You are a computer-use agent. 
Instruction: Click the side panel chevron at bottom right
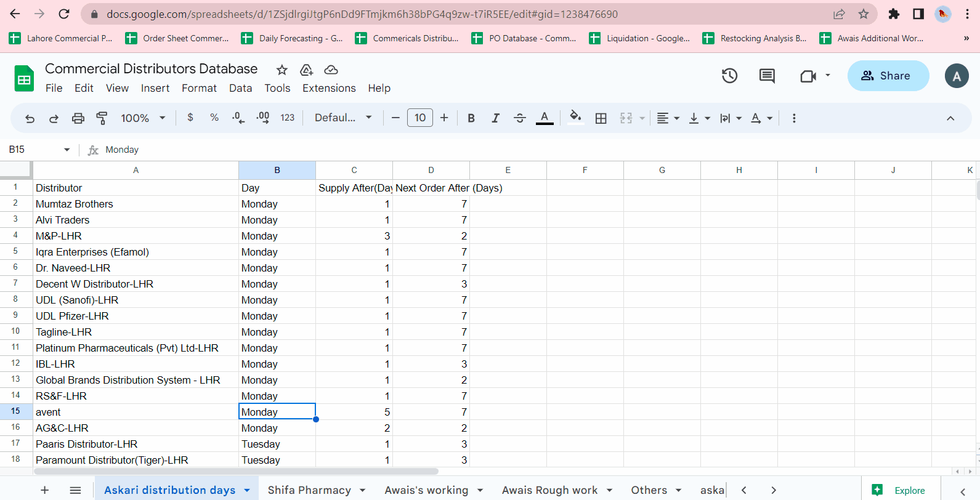coord(963,491)
